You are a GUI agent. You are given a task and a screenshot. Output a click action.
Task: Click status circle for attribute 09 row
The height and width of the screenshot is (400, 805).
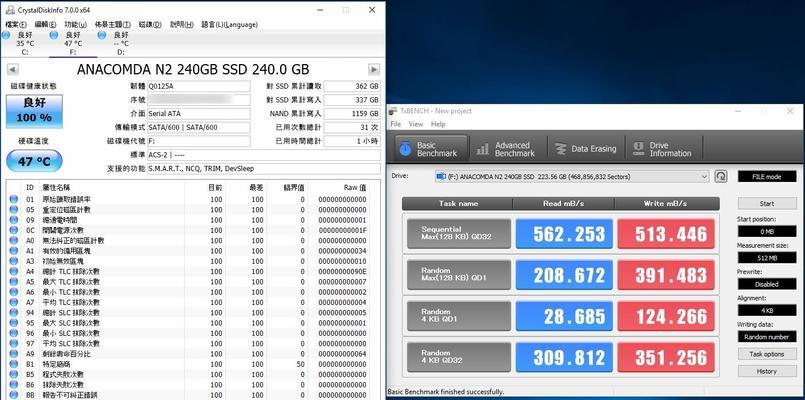[x=13, y=220]
